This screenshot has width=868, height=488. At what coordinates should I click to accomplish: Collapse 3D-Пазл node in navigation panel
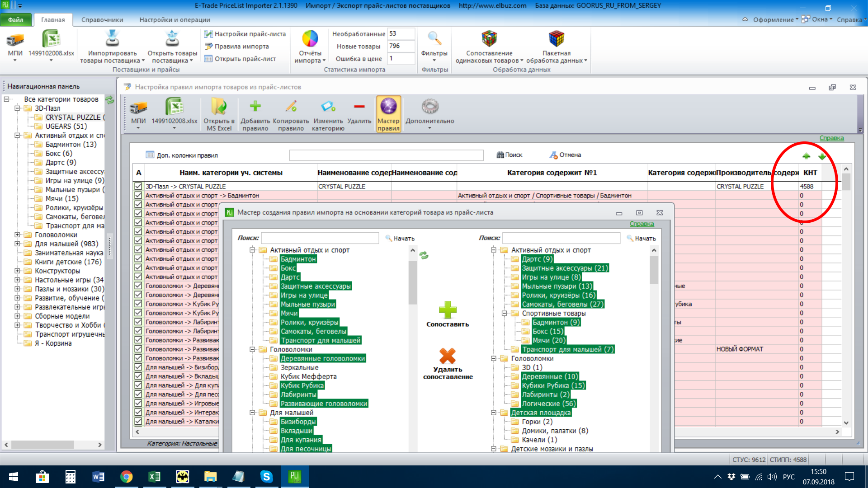[17, 108]
